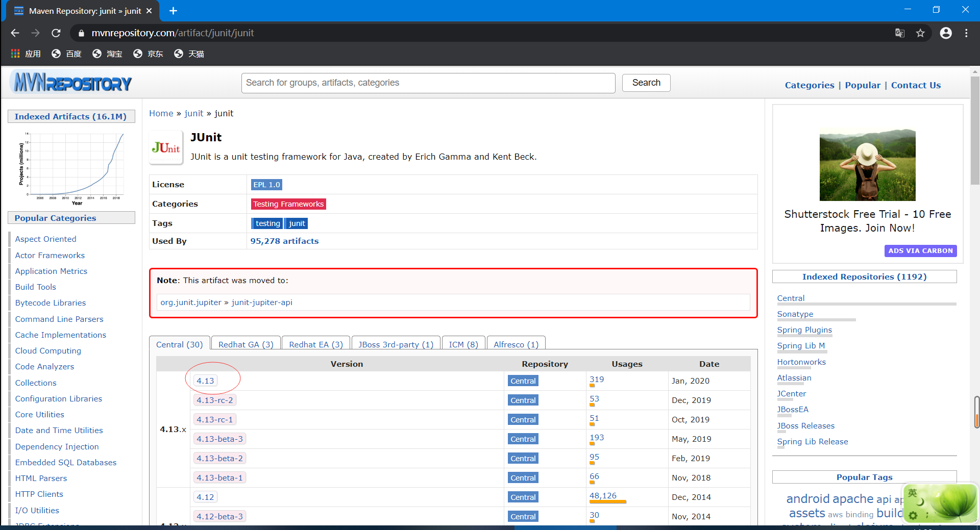
Task: Switch to the Redhat GA (3) tab
Action: [246, 344]
